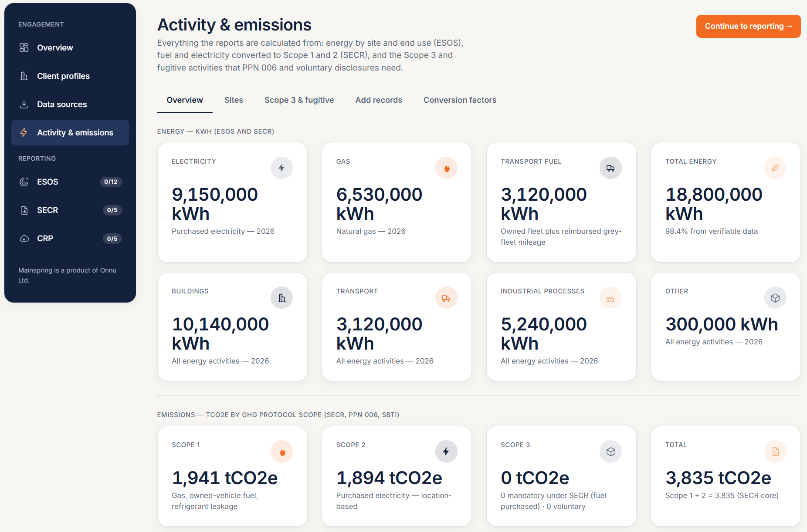Open the SECR reporting section
Viewport: 807px width, 532px height.
click(70, 210)
